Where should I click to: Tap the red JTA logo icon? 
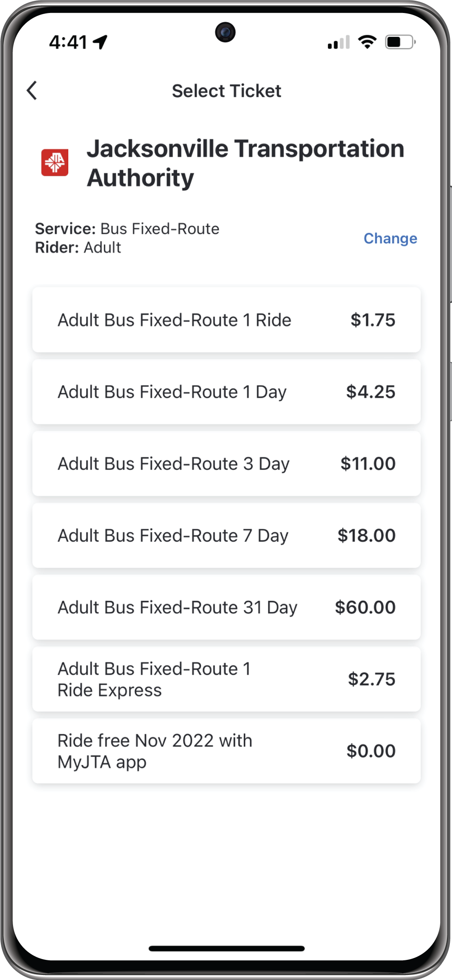[54, 162]
